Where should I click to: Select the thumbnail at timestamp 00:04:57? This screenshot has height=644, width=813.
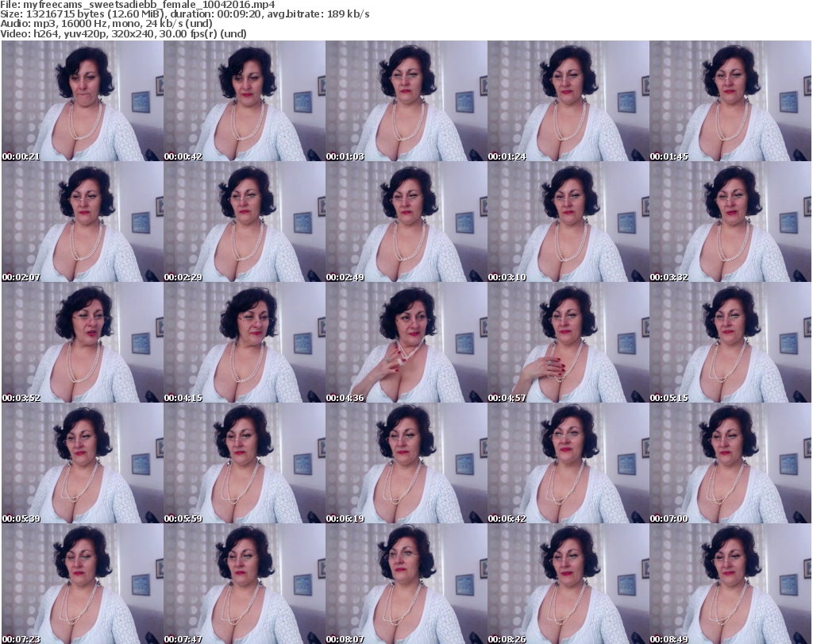point(568,343)
